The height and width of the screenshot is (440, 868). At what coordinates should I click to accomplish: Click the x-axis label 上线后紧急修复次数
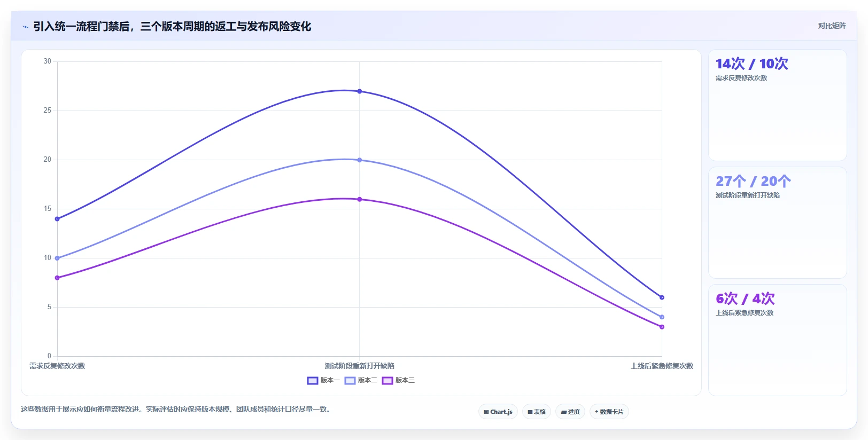tap(662, 366)
